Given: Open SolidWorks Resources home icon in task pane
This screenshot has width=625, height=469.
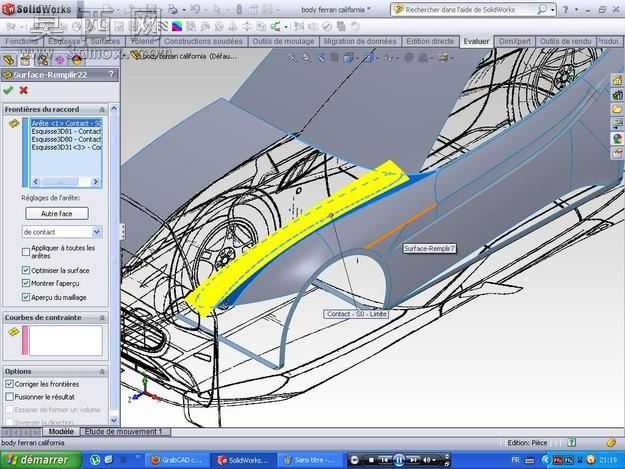Looking at the screenshot, I should pos(617,80).
